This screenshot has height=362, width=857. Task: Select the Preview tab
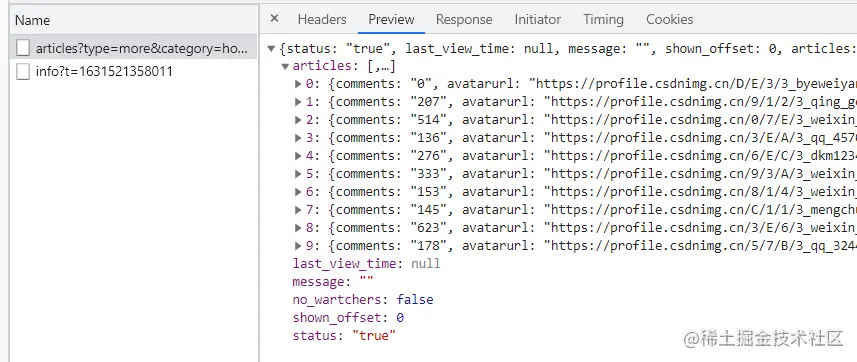point(391,19)
